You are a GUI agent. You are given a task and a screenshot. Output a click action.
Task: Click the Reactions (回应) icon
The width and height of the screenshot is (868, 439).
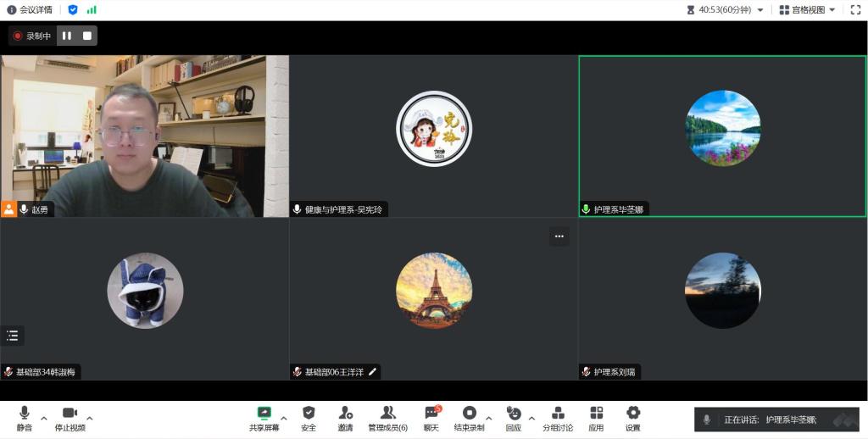coord(514,413)
